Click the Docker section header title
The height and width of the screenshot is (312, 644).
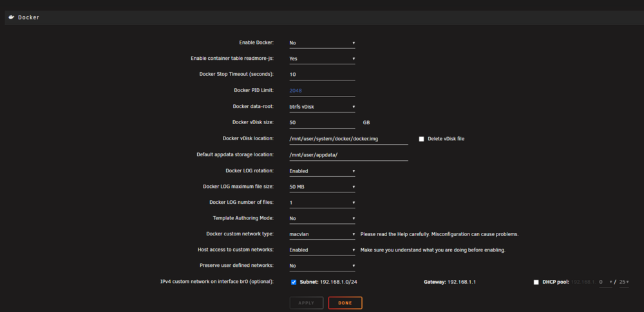pyautogui.click(x=29, y=17)
